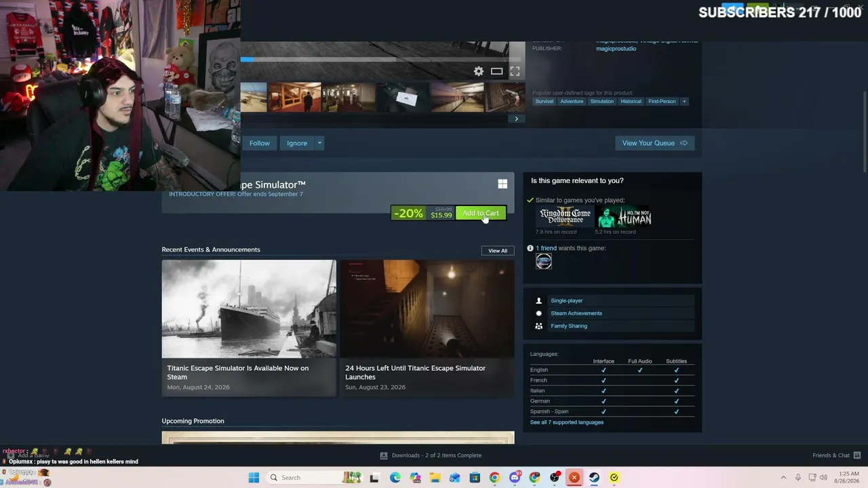Open OBS Studio from the taskbar
Image resolution: width=868 pixels, height=488 pixels.
[x=555, y=478]
